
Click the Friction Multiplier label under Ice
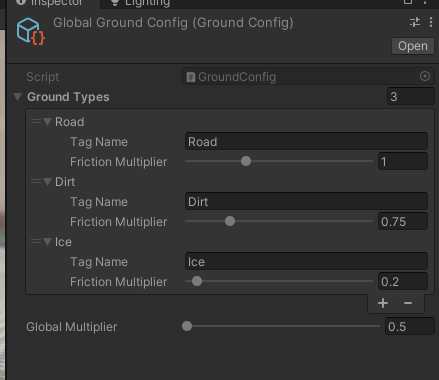(x=119, y=282)
